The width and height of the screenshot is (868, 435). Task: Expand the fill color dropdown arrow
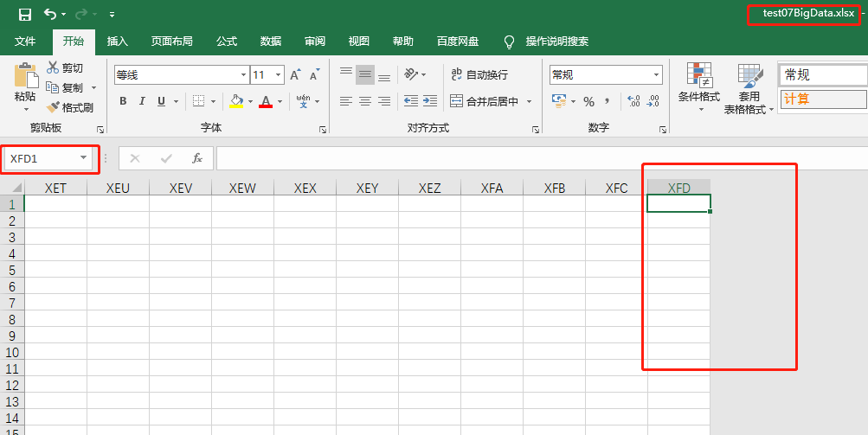(x=250, y=102)
